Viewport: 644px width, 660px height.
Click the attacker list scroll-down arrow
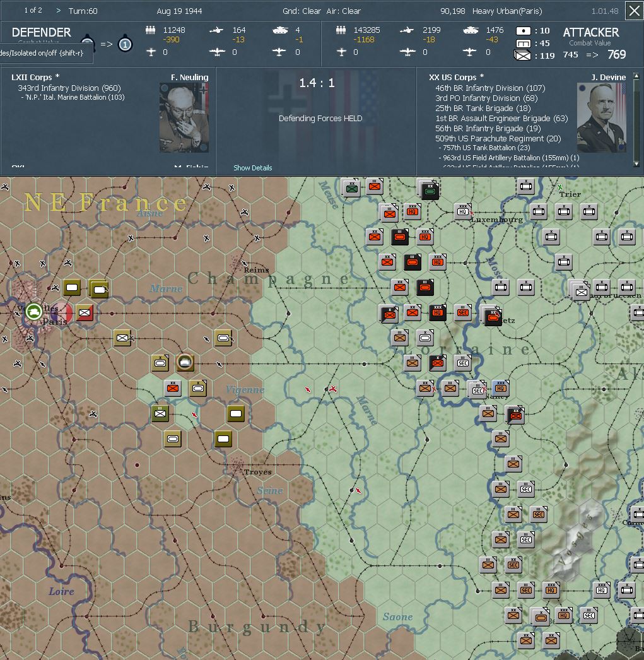pyautogui.click(x=636, y=163)
